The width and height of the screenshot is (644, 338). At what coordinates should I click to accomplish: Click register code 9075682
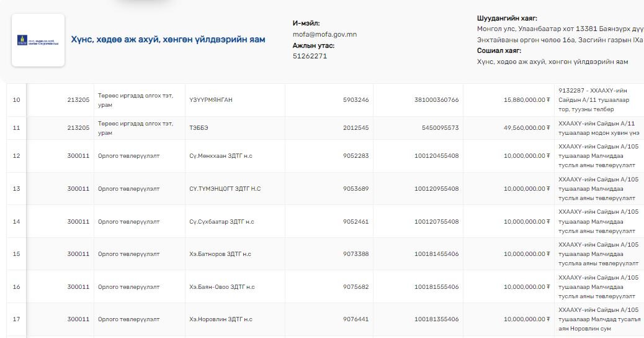tap(356, 287)
